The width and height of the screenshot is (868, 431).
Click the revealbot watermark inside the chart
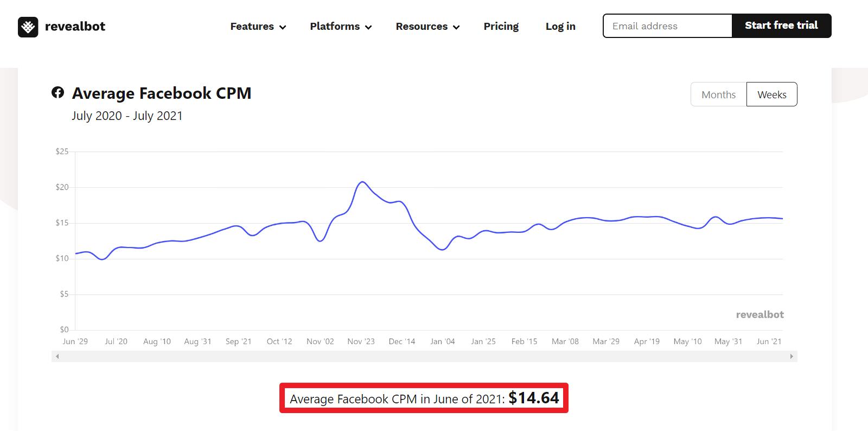point(759,315)
